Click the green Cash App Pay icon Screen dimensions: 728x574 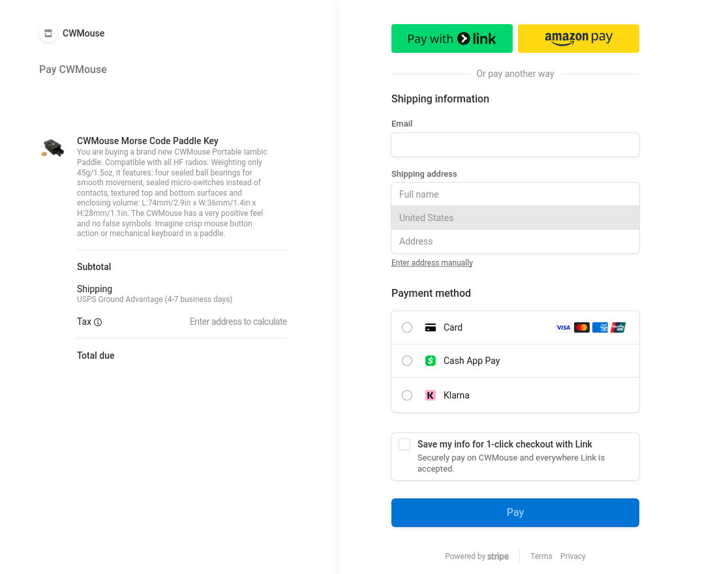[431, 361]
